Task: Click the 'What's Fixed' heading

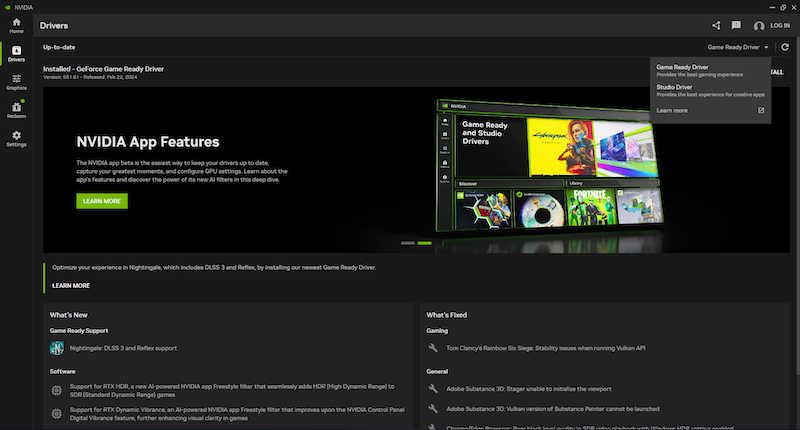Action: pos(446,315)
